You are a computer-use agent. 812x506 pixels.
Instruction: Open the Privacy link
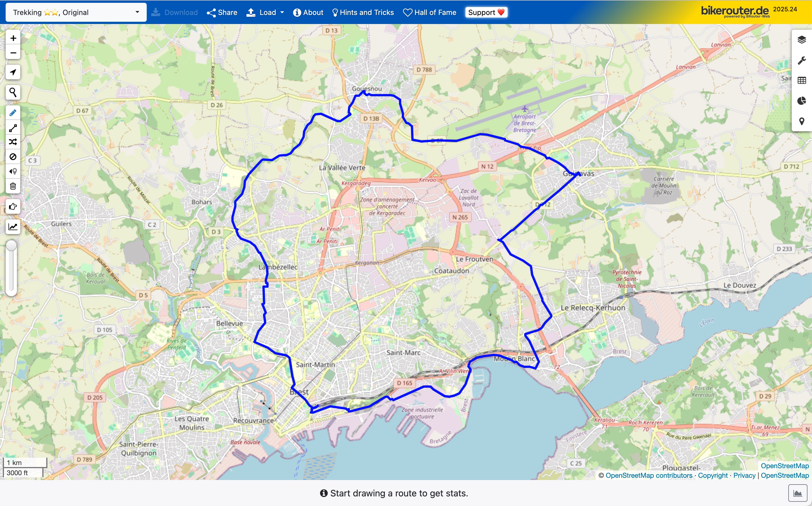[x=744, y=476]
